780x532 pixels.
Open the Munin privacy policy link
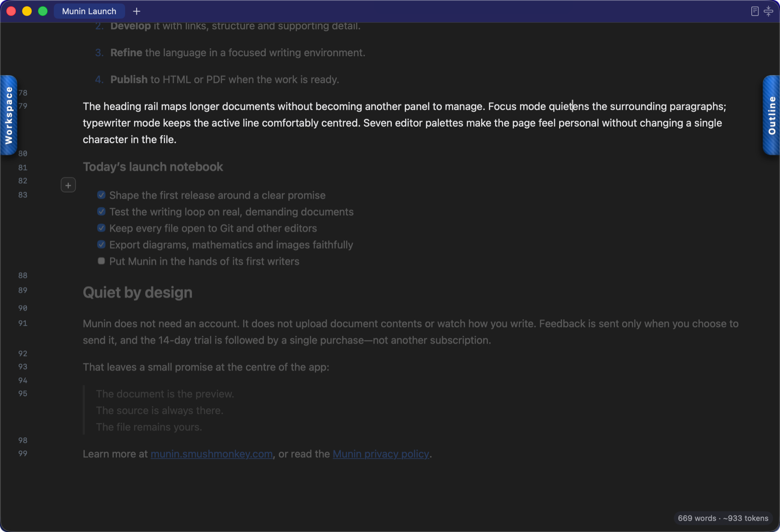click(381, 454)
